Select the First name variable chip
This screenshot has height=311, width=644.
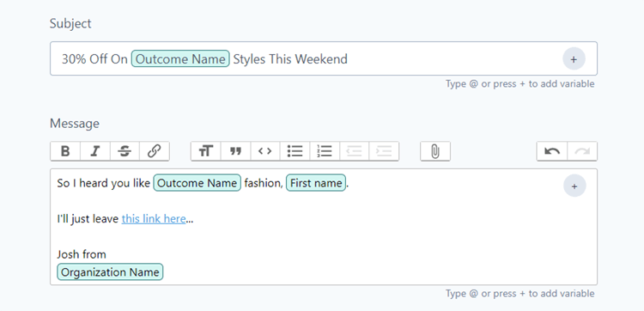click(316, 183)
